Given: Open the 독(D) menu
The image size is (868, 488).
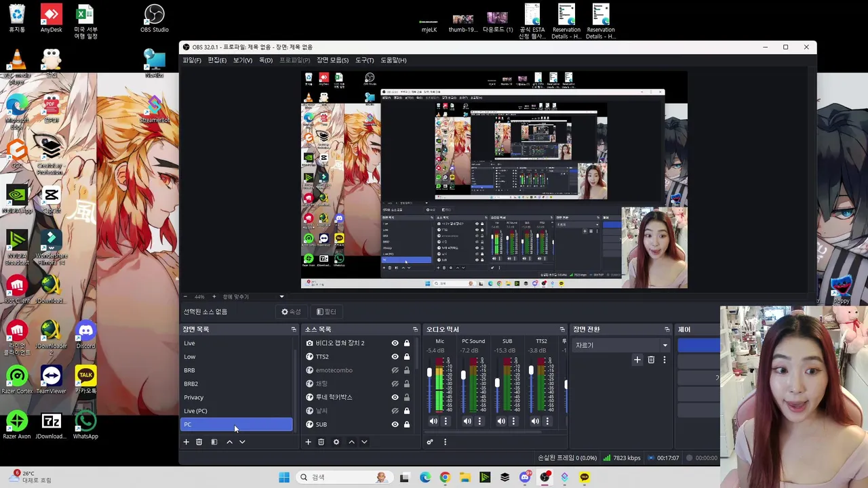Looking at the screenshot, I should tap(266, 60).
